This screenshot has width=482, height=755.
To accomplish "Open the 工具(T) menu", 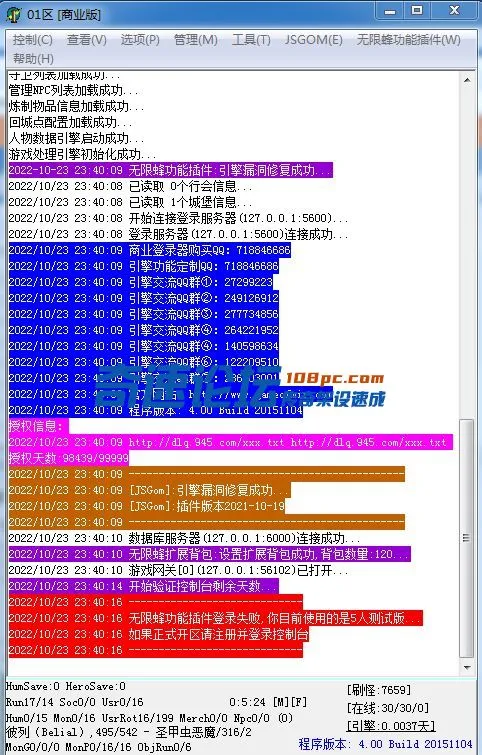I will click(251, 39).
